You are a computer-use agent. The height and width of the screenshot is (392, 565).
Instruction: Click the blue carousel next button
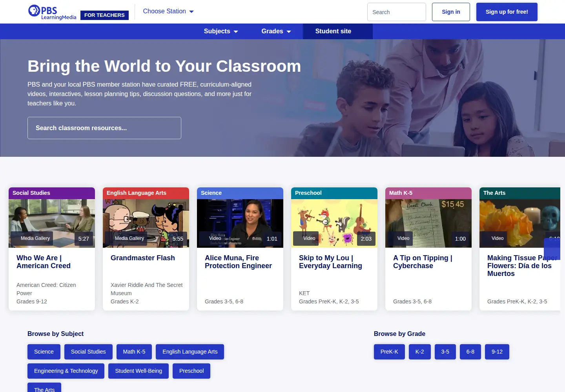[x=552, y=249]
